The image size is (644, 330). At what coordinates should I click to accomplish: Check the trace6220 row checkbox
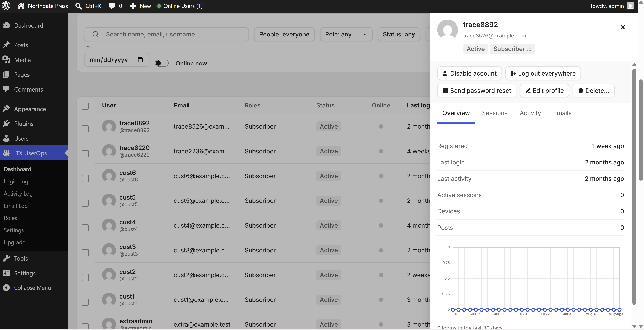pos(85,154)
